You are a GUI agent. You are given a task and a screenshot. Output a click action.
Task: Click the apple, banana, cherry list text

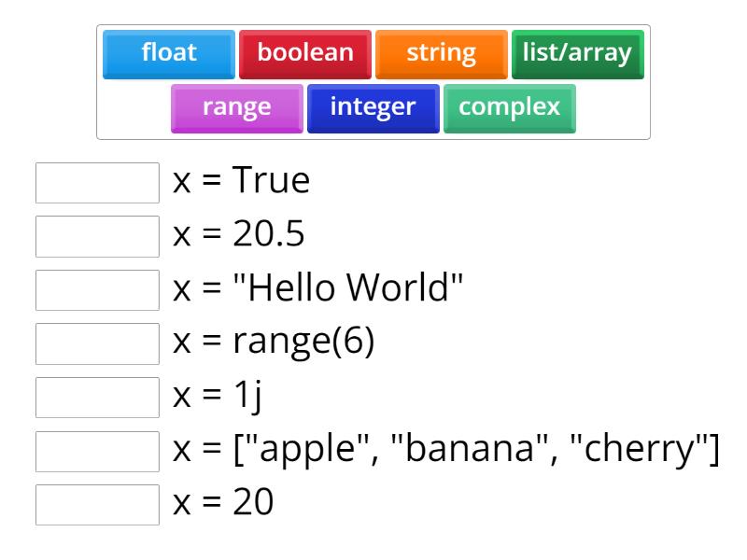click(x=446, y=451)
